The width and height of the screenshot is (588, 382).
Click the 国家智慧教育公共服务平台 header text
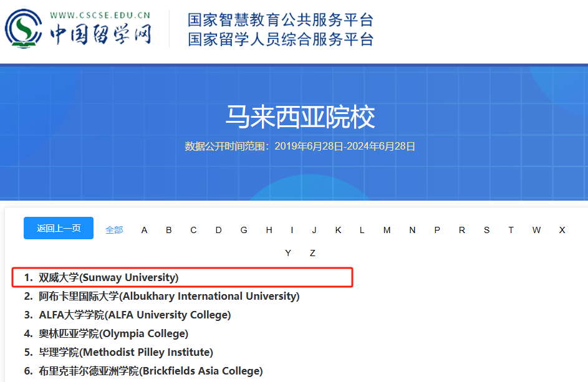tap(279, 19)
